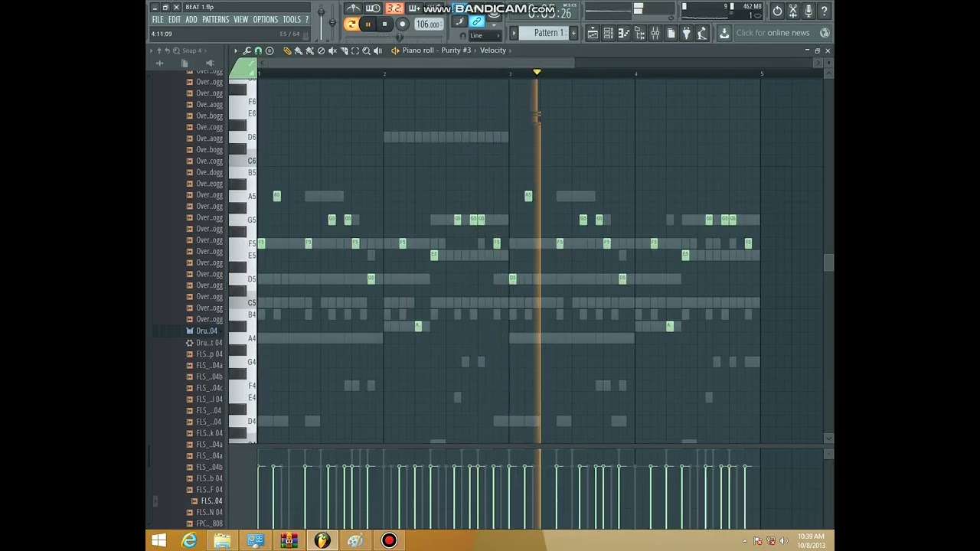Open the browser Snap 4 selector
Screen dimensions: 980x551
[191, 51]
